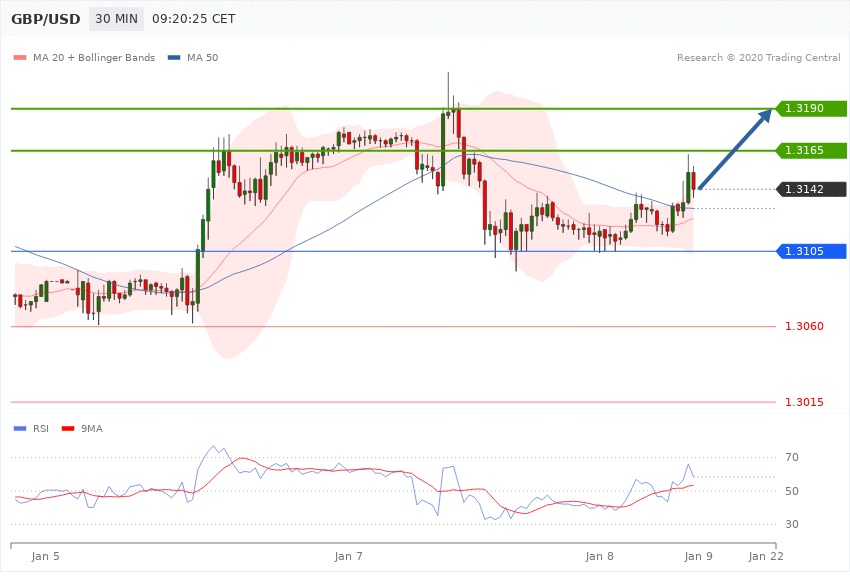Click the blue 1.3105 price tag
This screenshot has width=850, height=576.
pos(810,251)
